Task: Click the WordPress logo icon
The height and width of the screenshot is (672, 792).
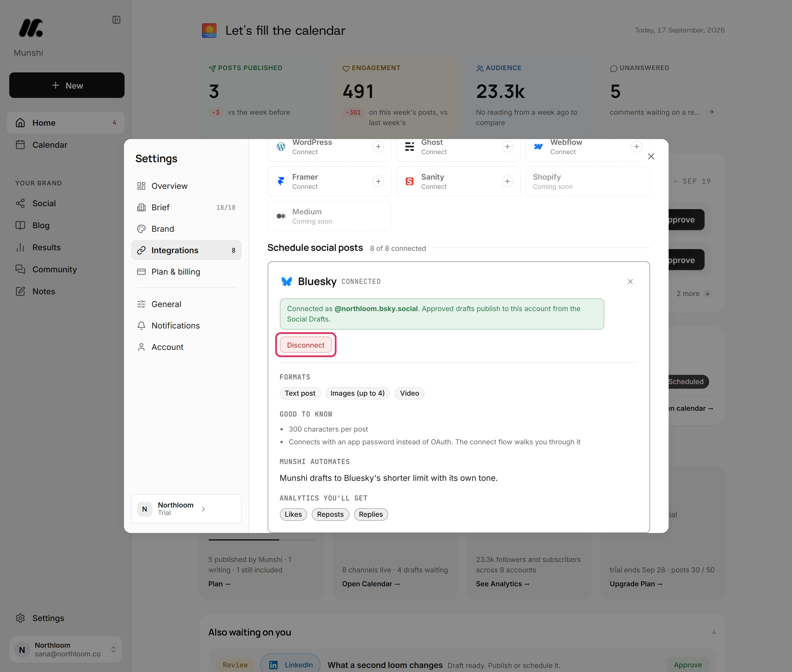Action: coord(281,147)
